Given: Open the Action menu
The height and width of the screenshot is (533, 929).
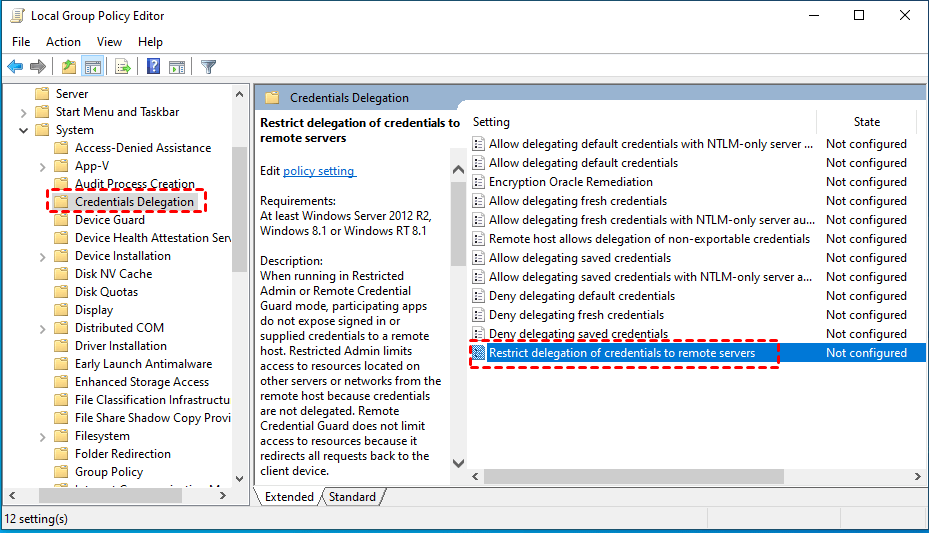Looking at the screenshot, I should (63, 42).
